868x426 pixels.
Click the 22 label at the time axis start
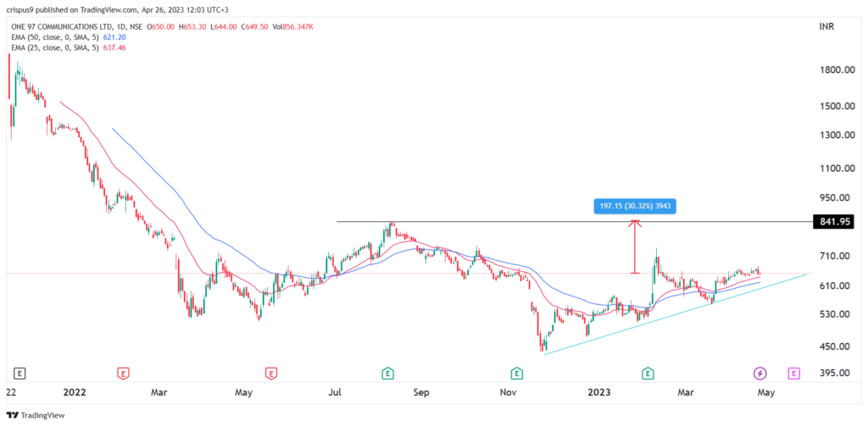tap(11, 393)
